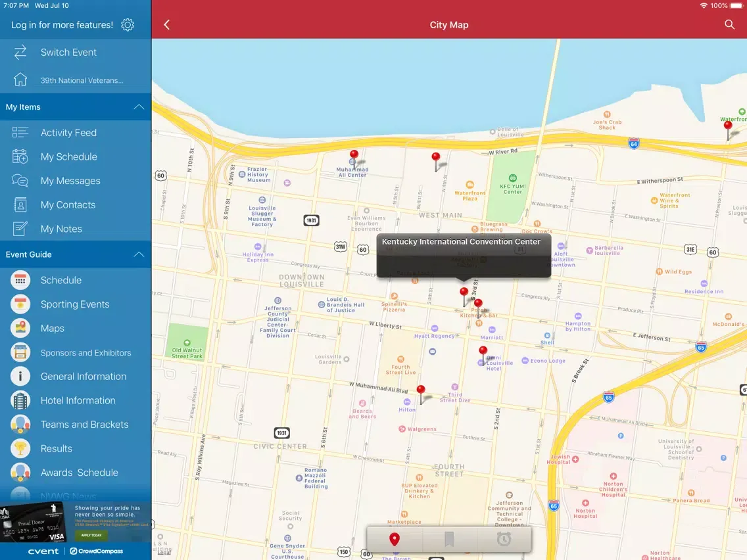Open map search with the magnifier icon

(x=729, y=25)
